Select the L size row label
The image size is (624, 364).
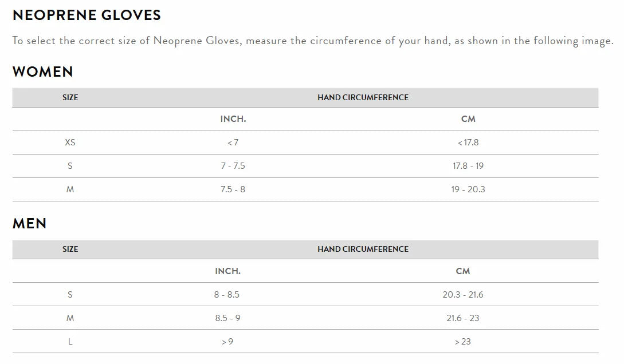(x=70, y=342)
